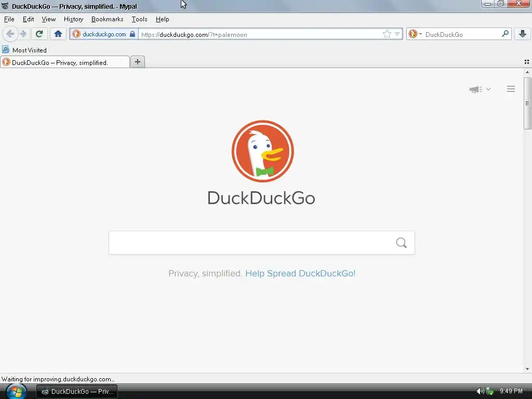Go forward using the forward arrow
This screenshot has height=399, width=532.
(23, 34)
